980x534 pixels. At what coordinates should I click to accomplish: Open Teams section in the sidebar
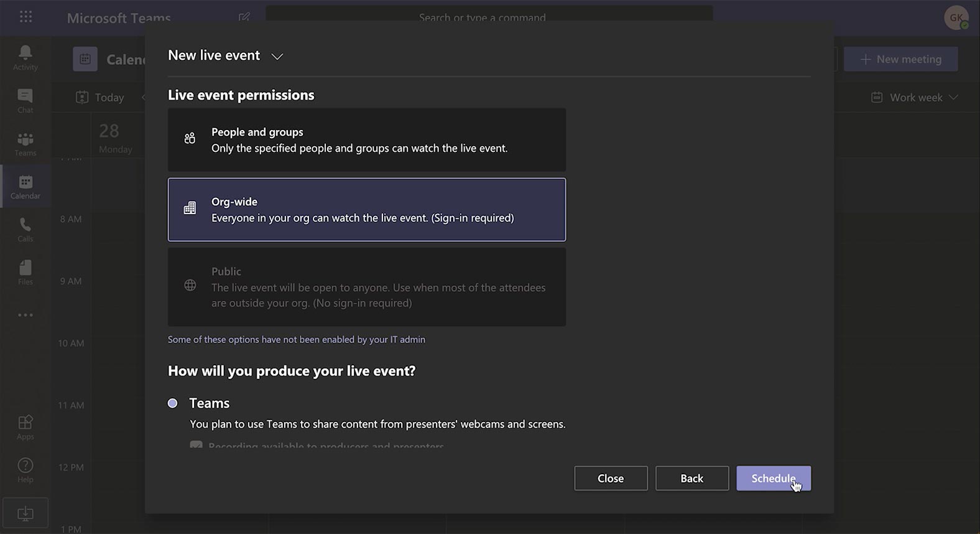tap(25, 144)
